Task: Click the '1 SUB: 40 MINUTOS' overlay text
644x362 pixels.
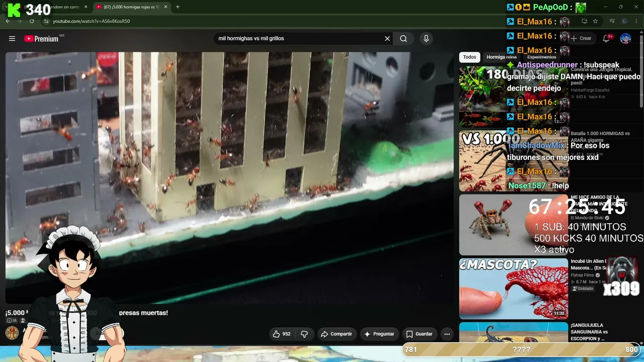Action: pos(580,227)
